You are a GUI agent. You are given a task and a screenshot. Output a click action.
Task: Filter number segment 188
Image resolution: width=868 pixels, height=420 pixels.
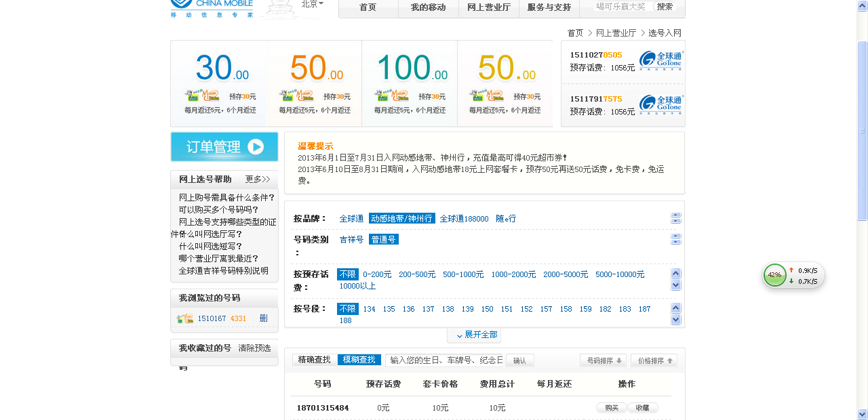[x=345, y=320]
